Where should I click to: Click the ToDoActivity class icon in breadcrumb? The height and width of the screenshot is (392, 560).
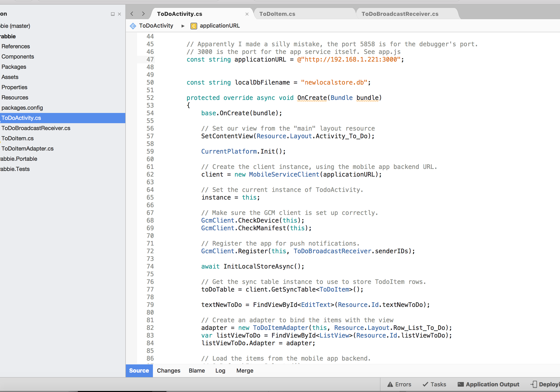(x=133, y=26)
